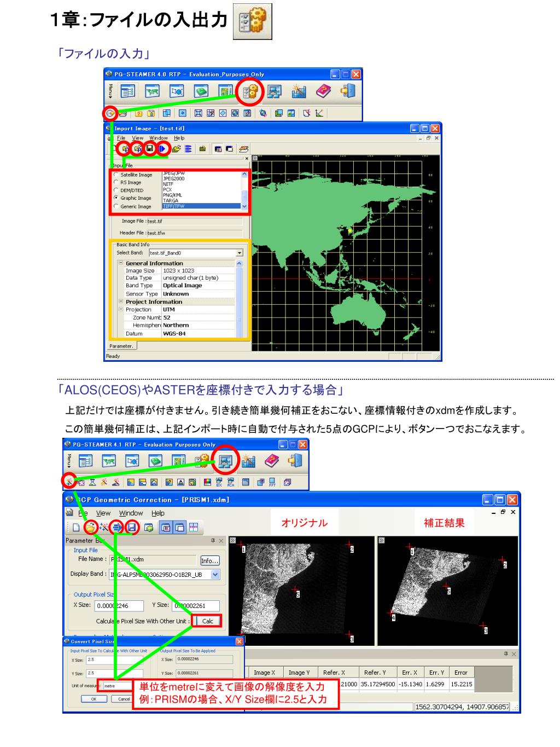Click the Image X column header

click(265, 673)
